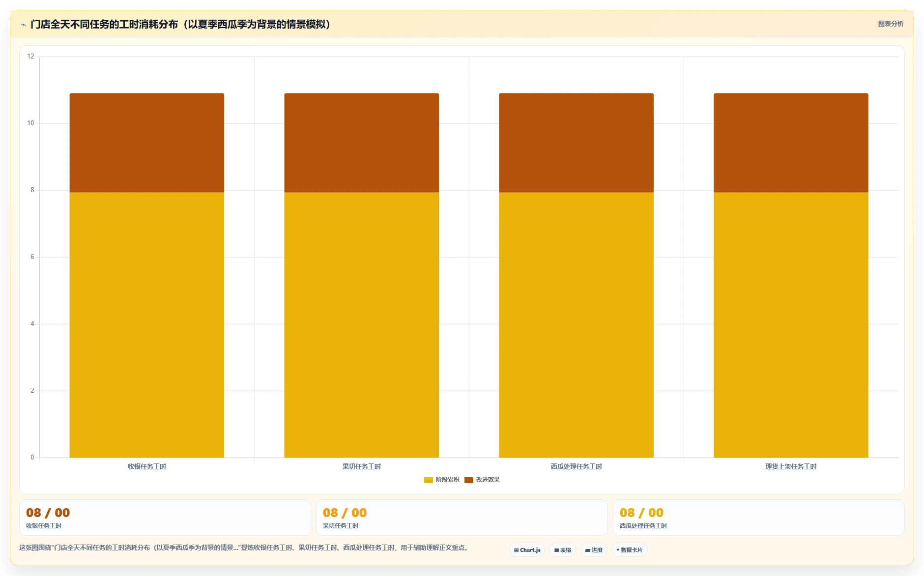Screen dimensions: 924x576
Task: Click the y-axis value 0
Action: pyautogui.click(x=32, y=458)
